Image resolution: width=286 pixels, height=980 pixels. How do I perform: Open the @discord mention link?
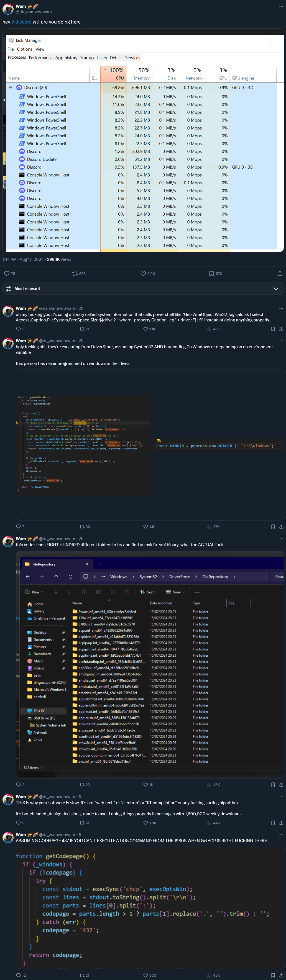pyautogui.click(x=21, y=22)
